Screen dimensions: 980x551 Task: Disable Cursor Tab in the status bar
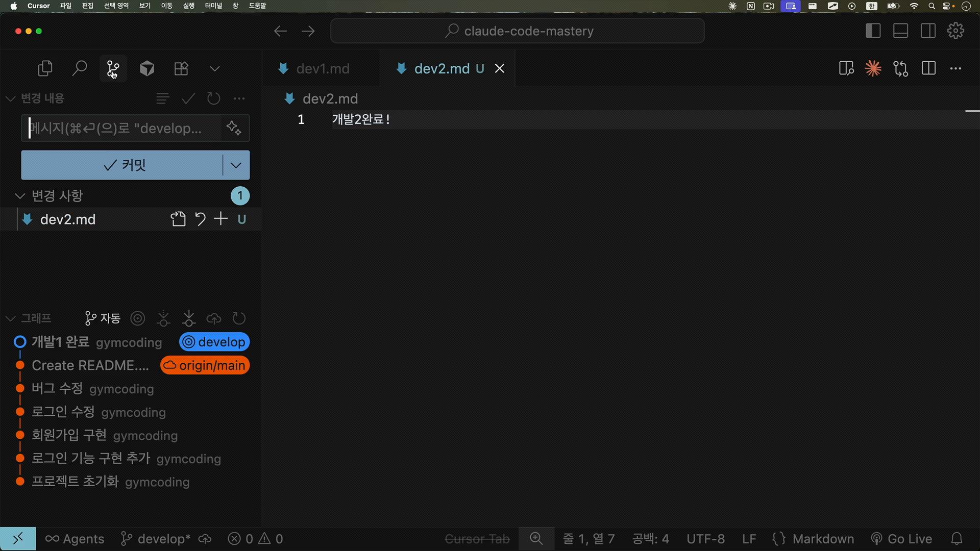pyautogui.click(x=476, y=538)
